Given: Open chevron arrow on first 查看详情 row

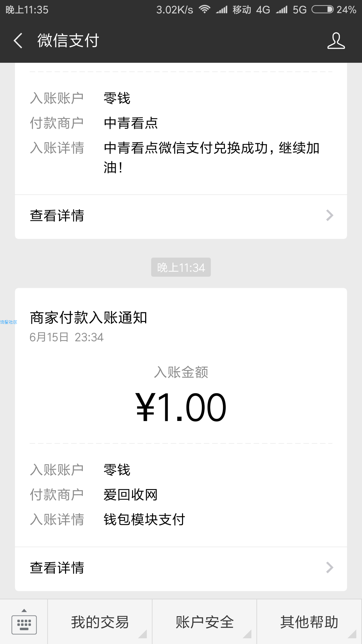Looking at the screenshot, I should (330, 215).
